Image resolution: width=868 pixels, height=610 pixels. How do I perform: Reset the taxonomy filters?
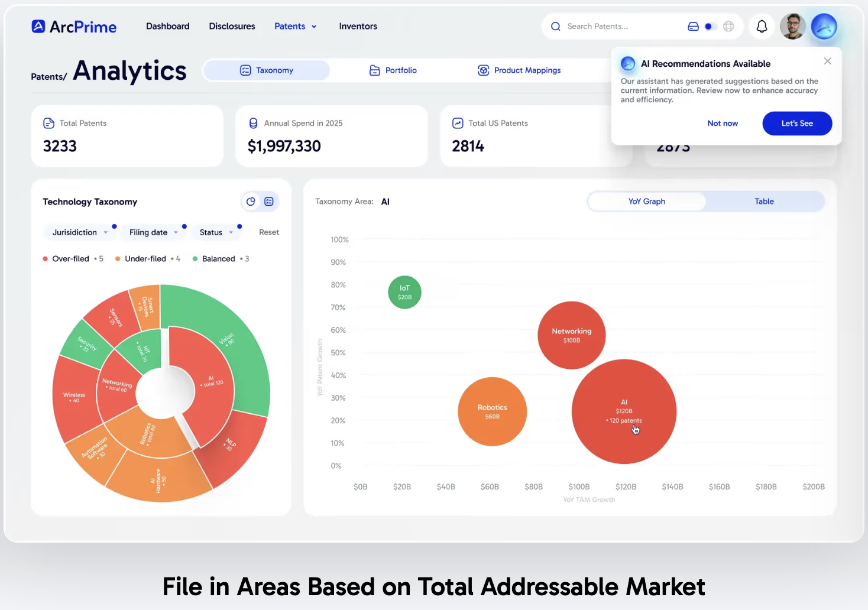pyautogui.click(x=269, y=232)
